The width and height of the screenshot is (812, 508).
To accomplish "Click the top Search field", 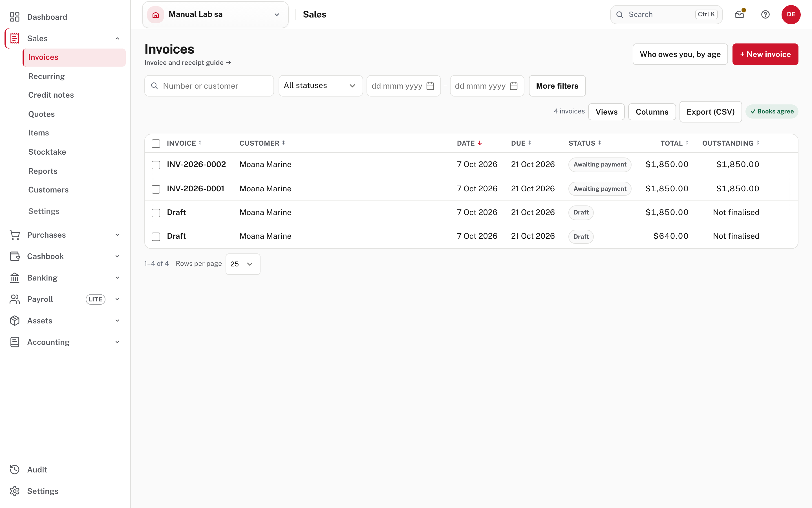I will pos(666,14).
